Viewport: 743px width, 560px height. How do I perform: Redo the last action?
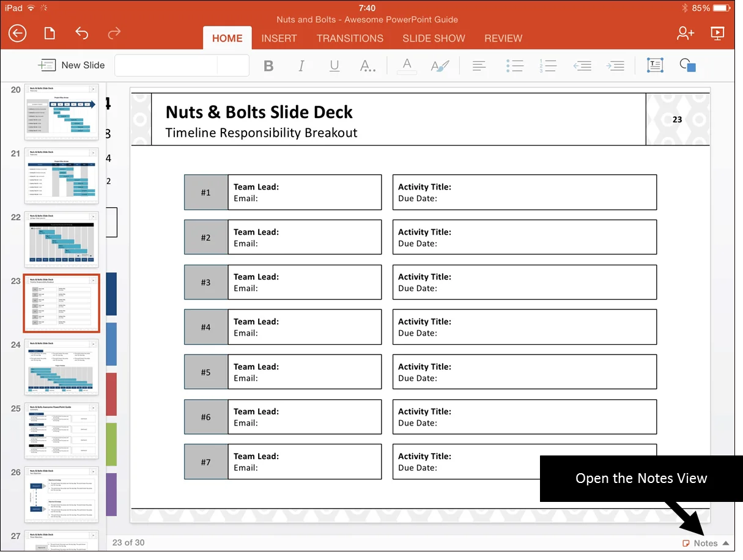(114, 33)
